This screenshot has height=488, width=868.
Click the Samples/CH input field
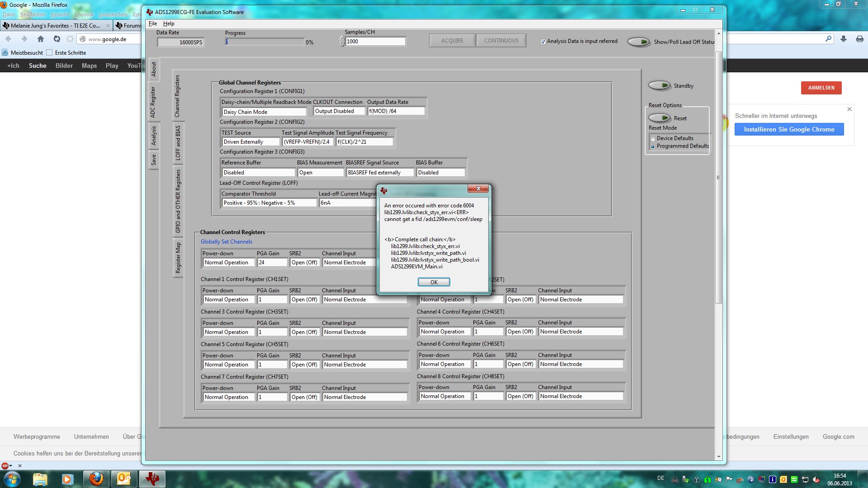tap(375, 42)
